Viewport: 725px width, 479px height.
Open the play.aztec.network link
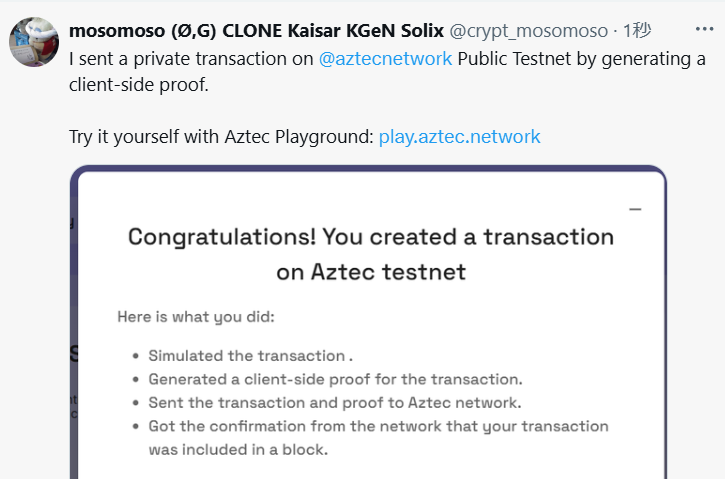[459, 136]
